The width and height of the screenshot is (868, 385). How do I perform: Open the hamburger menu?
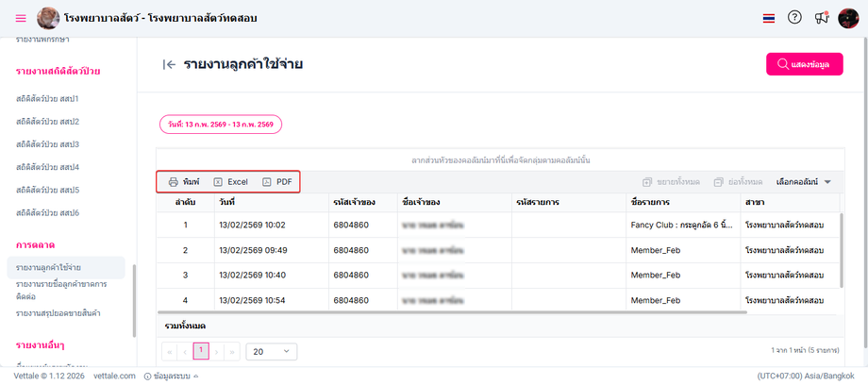tap(21, 18)
